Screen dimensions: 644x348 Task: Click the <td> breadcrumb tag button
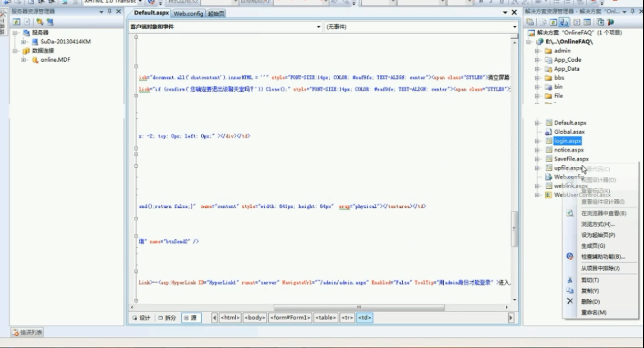365,318
